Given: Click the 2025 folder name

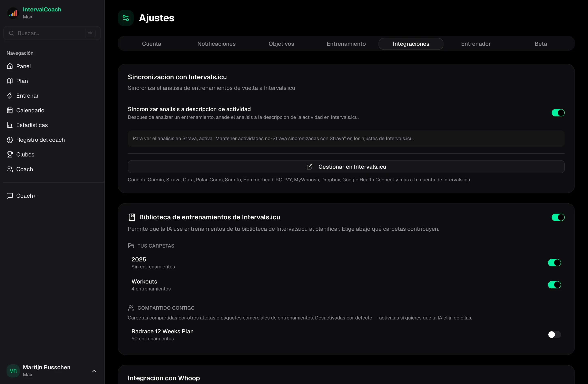Looking at the screenshot, I should pyautogui.click(x=139, y=259).
